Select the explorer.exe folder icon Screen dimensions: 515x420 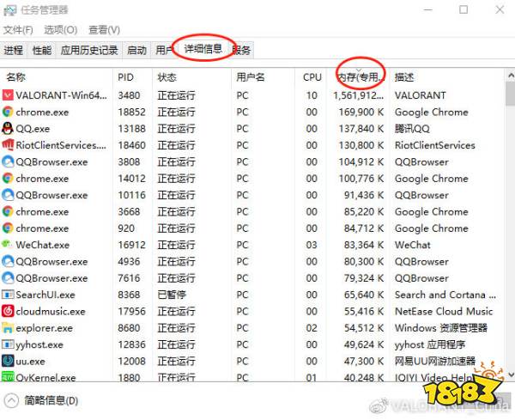[8, 328]
